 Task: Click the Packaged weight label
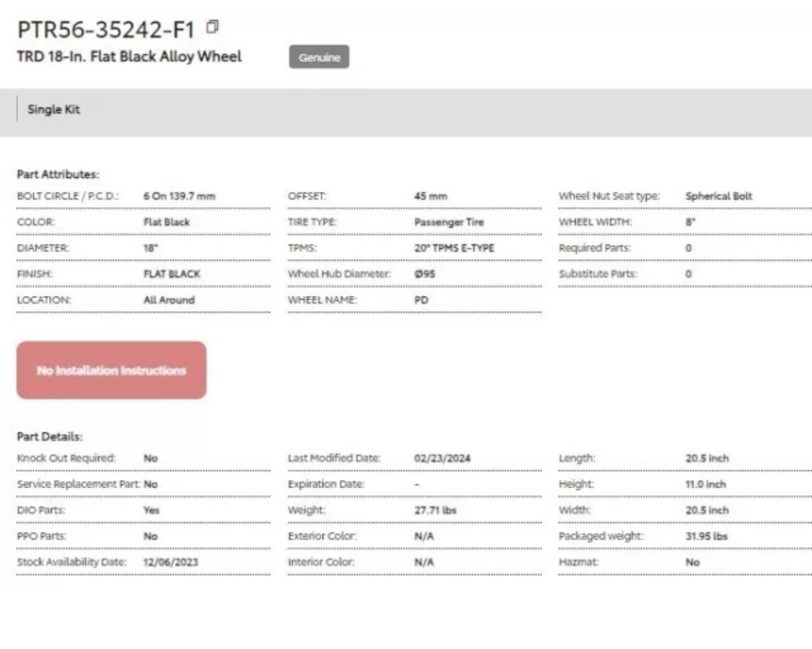(601, 536)
